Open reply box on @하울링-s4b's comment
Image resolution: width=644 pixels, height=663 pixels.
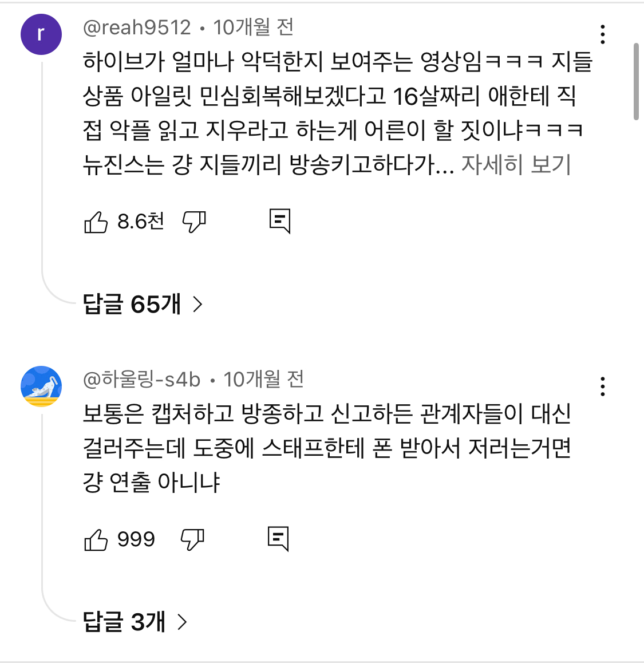pos(278,539)
